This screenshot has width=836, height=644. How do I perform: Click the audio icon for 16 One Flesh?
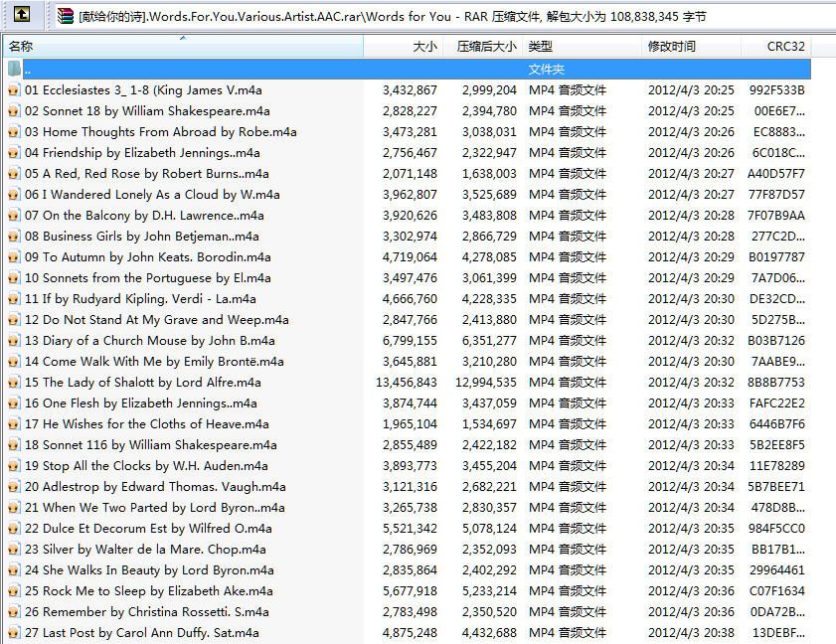[x=14, y=403]
